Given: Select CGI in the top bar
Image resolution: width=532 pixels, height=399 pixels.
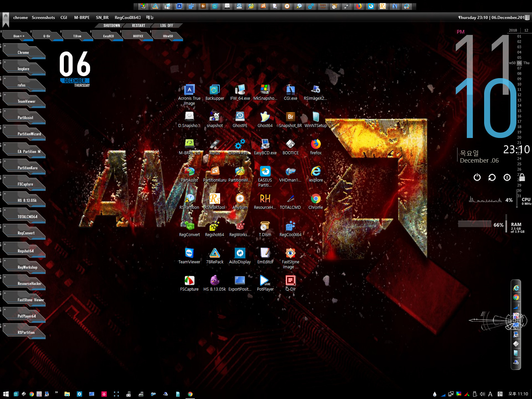Looking at the screenshot, I should 64,17.
